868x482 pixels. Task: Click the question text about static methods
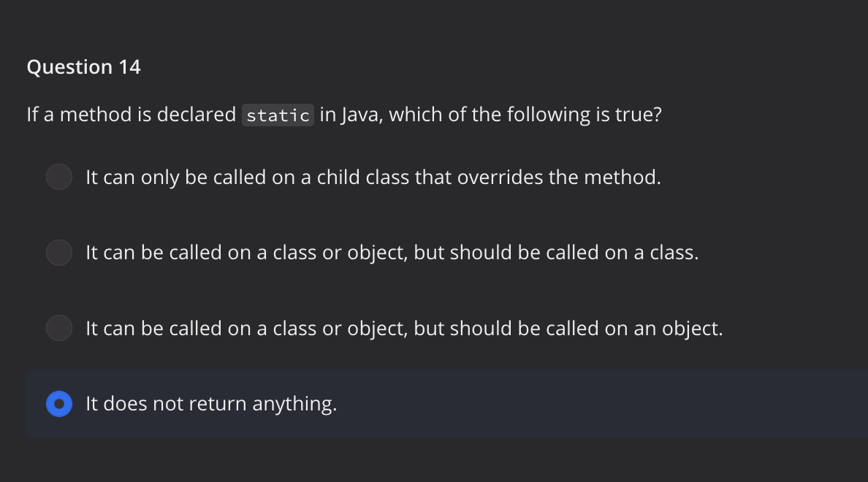click(x=343, y=114)
